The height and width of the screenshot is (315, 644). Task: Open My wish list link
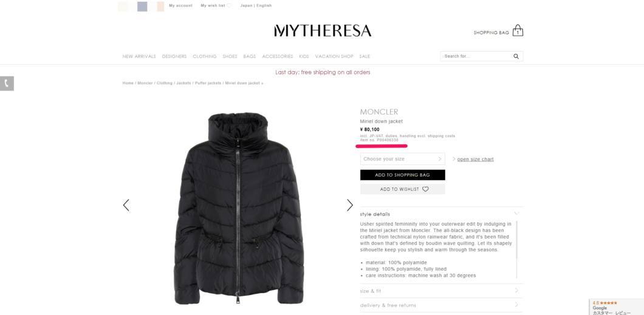pyautogui.click(x=213, y=5)
